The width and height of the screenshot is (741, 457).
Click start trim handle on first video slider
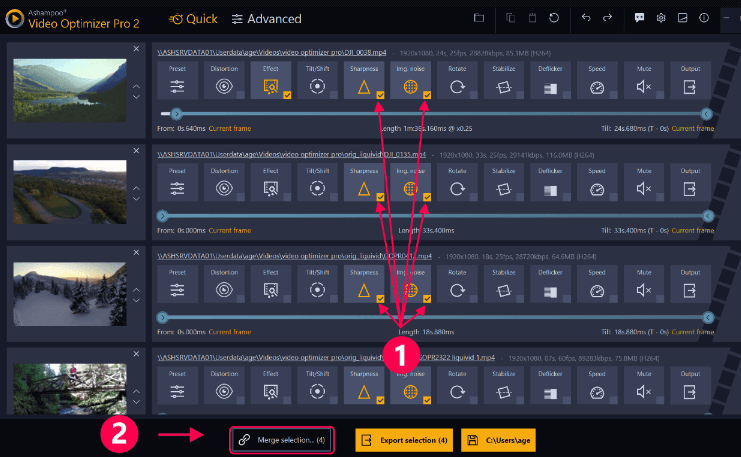pyautogui.click(x=177, y=114)
